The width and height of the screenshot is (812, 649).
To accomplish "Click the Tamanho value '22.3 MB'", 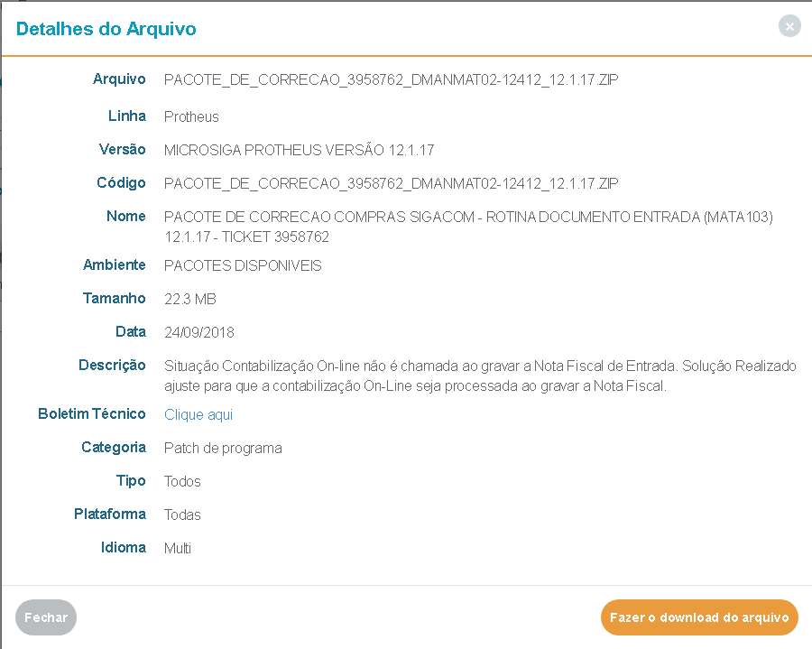I will (x=190, y=299).
